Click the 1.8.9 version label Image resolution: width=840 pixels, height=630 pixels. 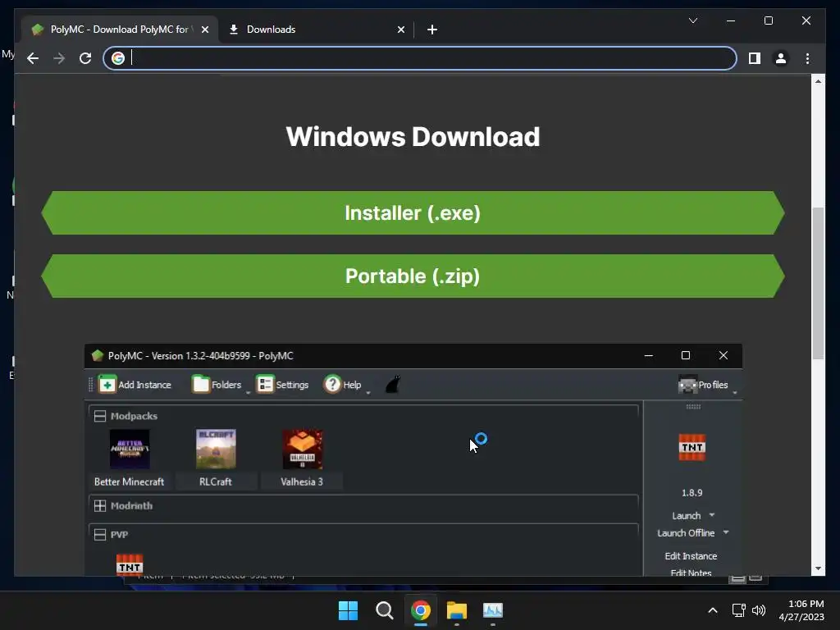point(692,493)
